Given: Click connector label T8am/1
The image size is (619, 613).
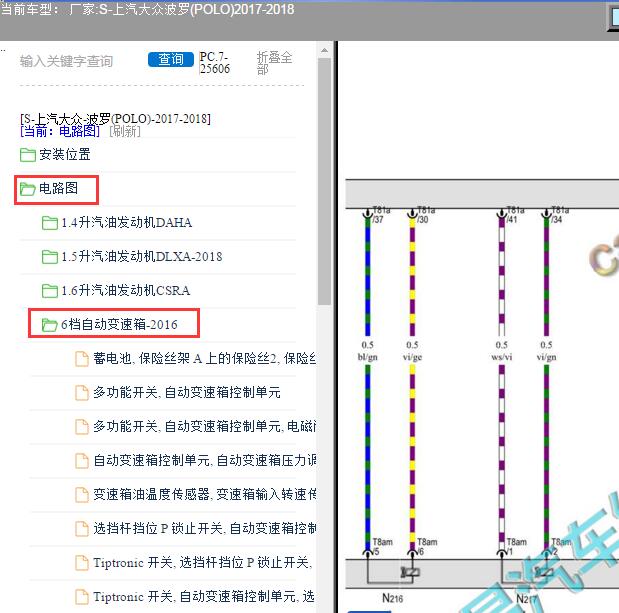Looking at the screenshot, I should click(517, 547).
